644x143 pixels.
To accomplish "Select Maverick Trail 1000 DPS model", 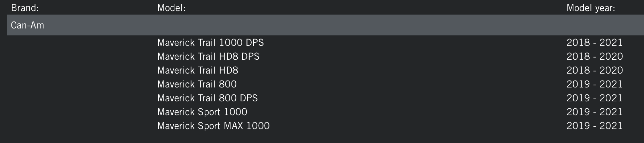I will [210, 42].
